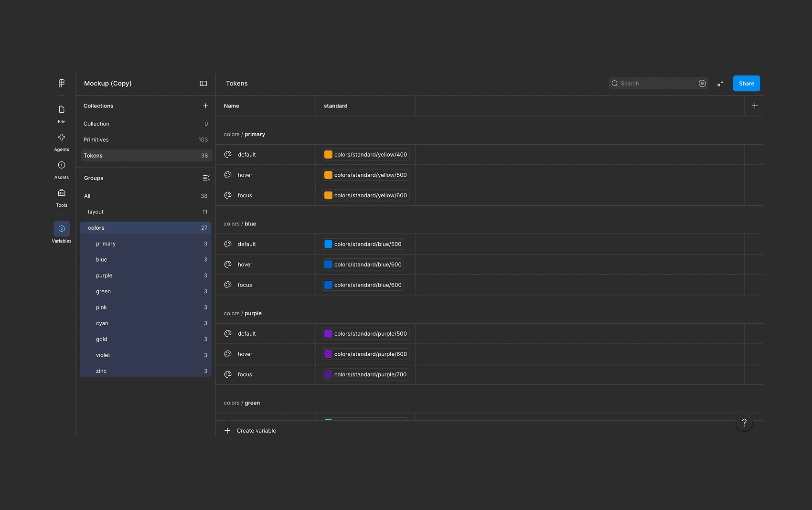The image size is (812, 510).
Task: Click the palette icon of blue default
Action: (x=228, y=244)
